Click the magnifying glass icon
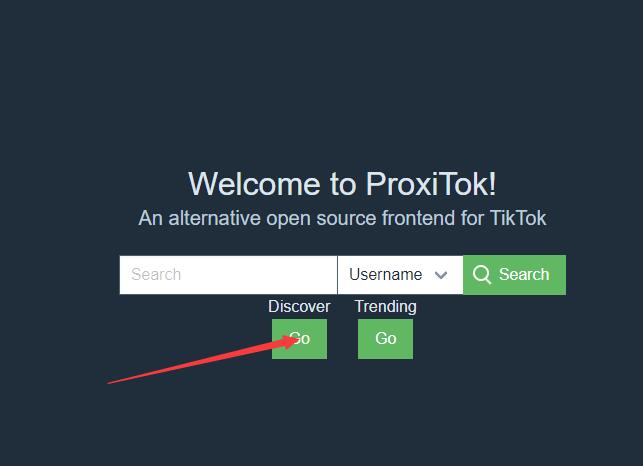This screenshot has width=643, height=466. 481,274
